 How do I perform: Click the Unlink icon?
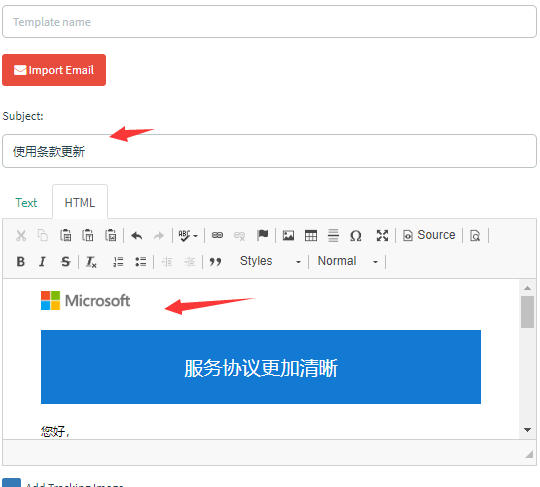click(x=239, y=236)
